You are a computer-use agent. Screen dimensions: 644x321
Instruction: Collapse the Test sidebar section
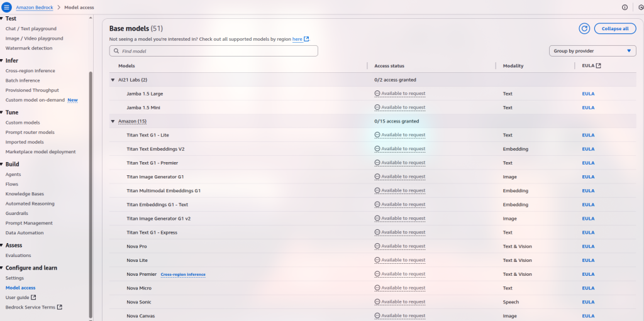(2, 18)
